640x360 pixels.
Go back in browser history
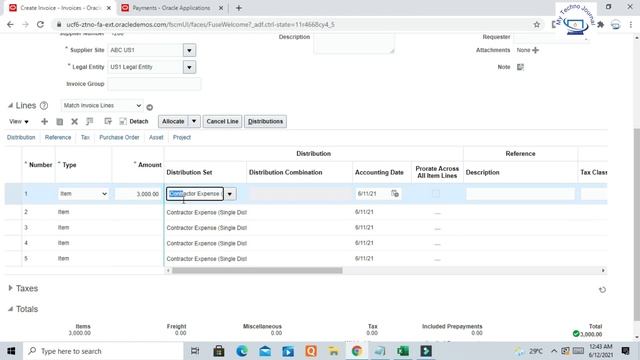click(x=10, y=24)
